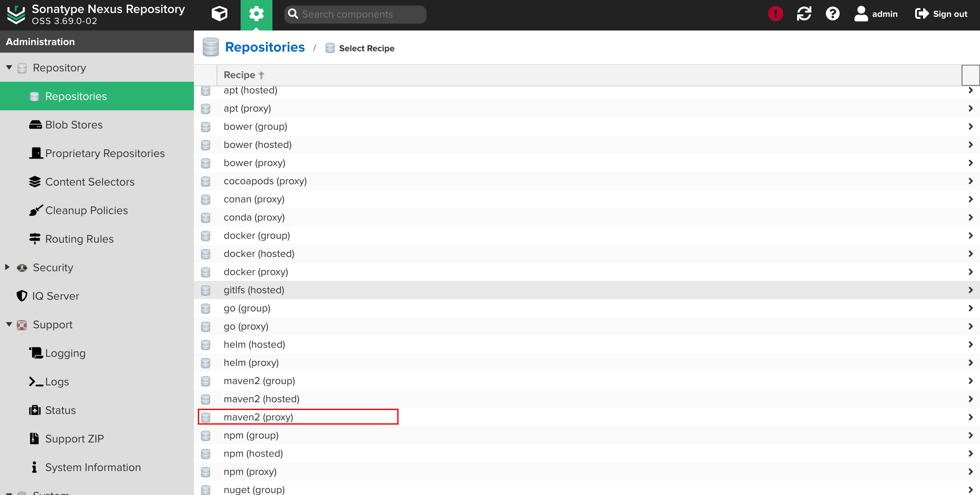Click the Sonatype Nexus logo
Image resolution: width=980 pixels, height=495 pixels.
point(16,14)
